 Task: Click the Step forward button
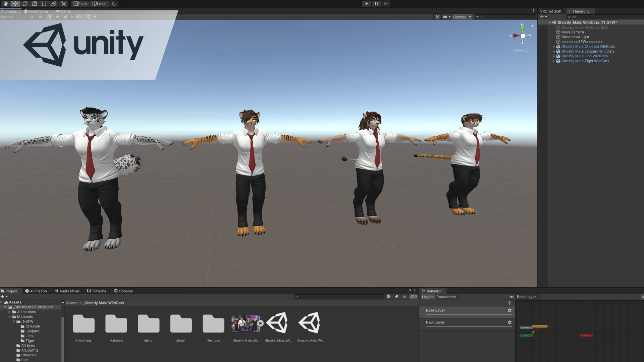click(386, 4)
